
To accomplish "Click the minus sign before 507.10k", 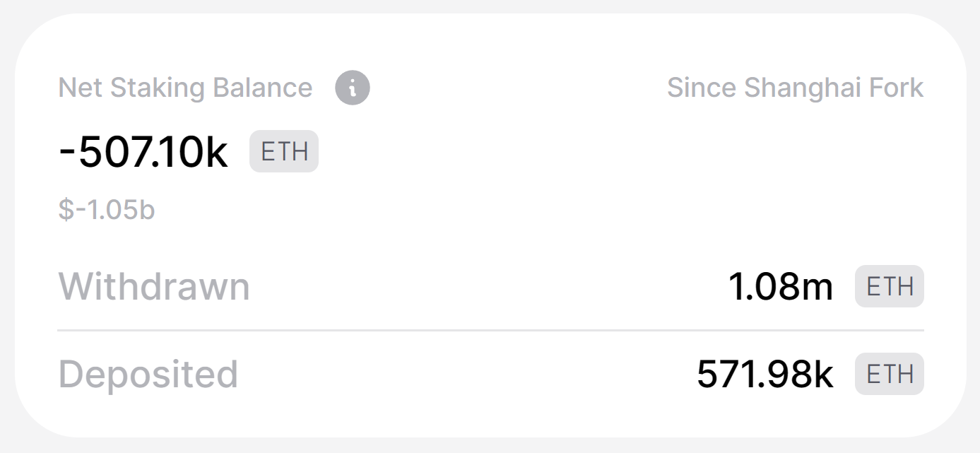I will pos(68,153).
